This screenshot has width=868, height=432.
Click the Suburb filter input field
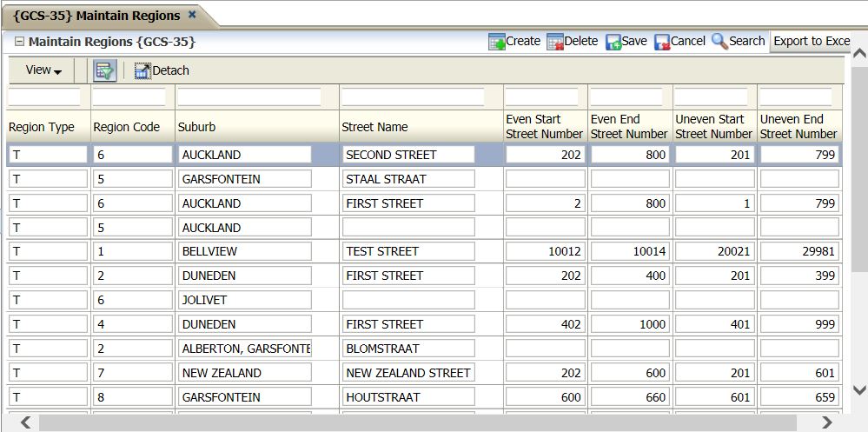click(x=249, y=96)
